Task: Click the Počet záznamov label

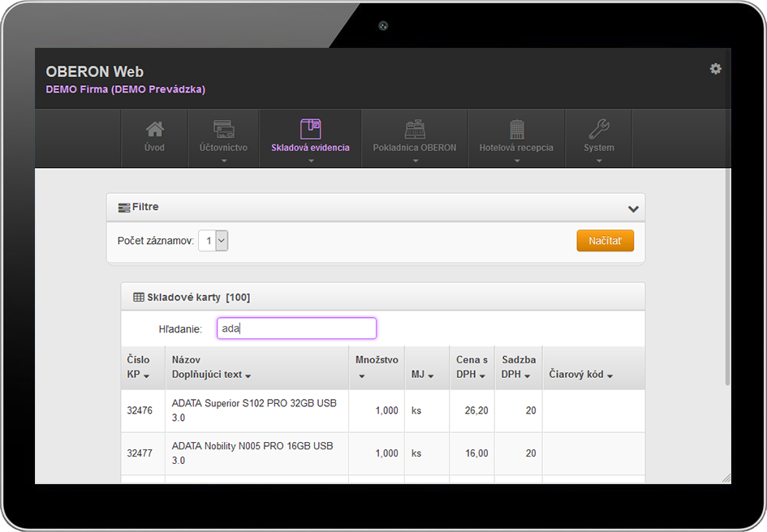Action: (x=156, y=241)
